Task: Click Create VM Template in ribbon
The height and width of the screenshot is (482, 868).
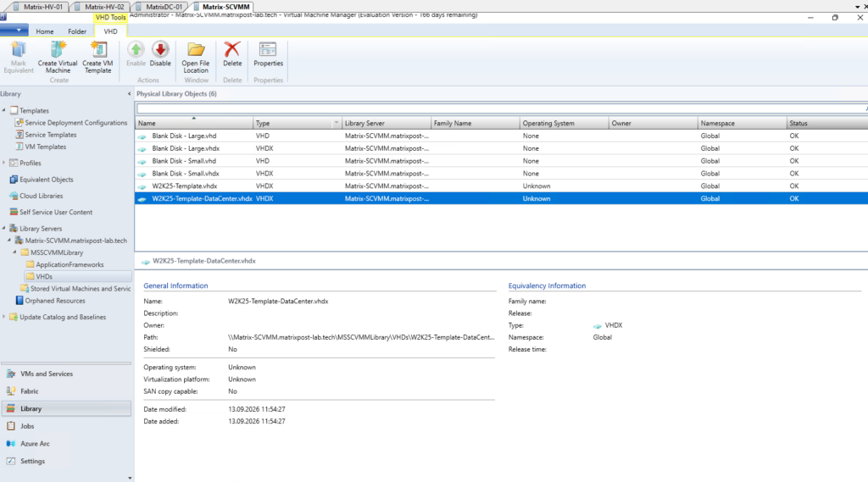Action: coord(97,57)
